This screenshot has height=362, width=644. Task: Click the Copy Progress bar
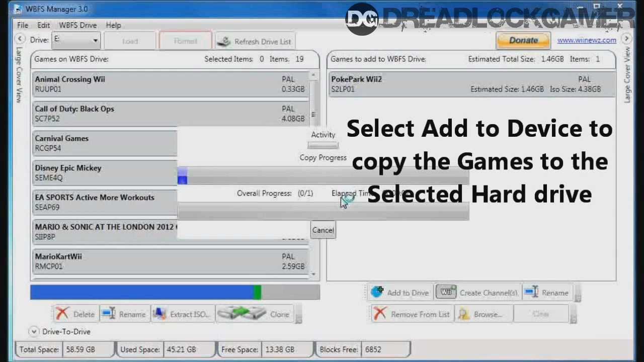tap(323, 176)
